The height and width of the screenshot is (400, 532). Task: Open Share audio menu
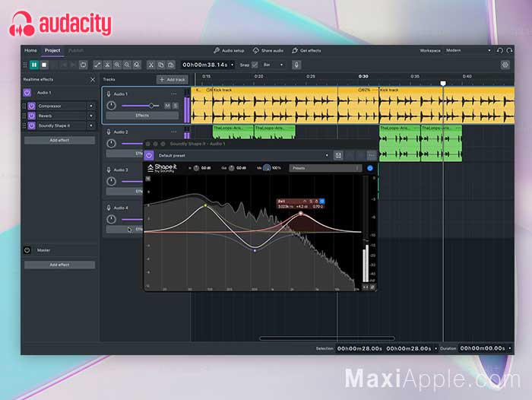tap(268, 51)
